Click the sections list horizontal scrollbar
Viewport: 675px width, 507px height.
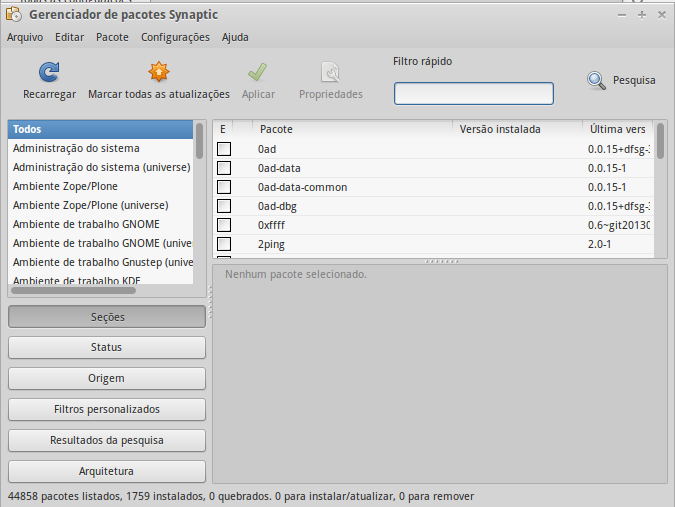pyautogui.click(x=73, y=291)
